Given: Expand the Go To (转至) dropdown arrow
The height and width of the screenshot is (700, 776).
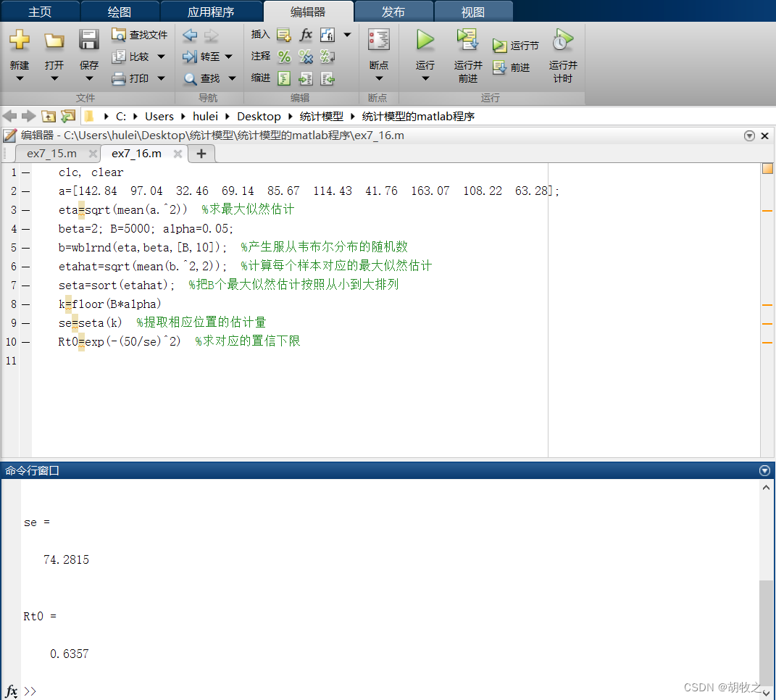Looking at the screenshot, I should pyautogui.click(x=229, y=57).
